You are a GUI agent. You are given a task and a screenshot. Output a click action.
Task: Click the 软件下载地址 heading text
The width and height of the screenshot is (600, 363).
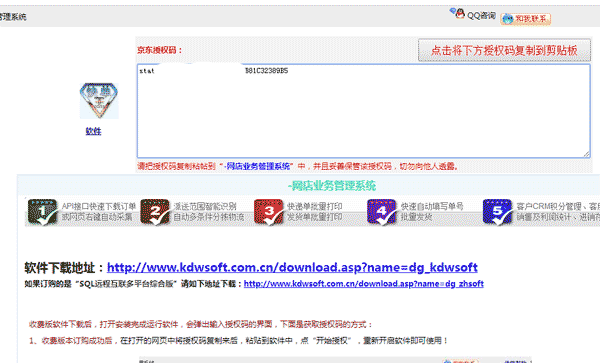pos(64,268)
